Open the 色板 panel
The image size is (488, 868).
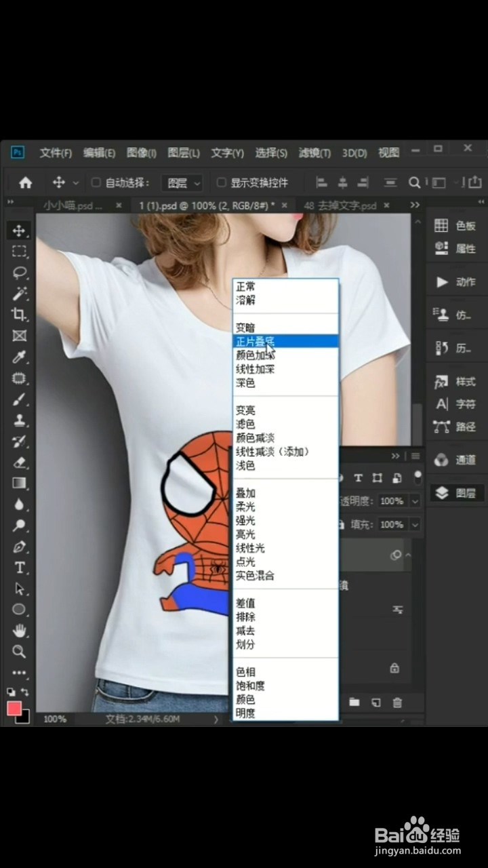click(455, 226)
